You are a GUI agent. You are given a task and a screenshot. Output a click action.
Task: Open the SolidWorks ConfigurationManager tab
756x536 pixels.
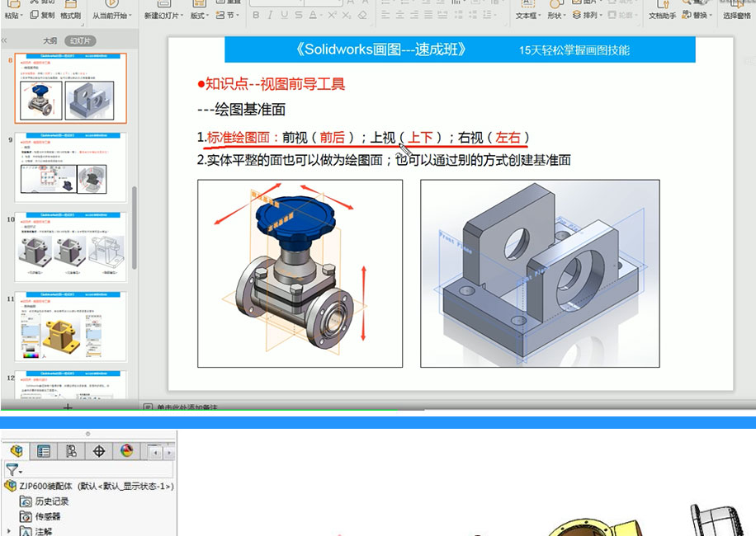coord(71,451)
